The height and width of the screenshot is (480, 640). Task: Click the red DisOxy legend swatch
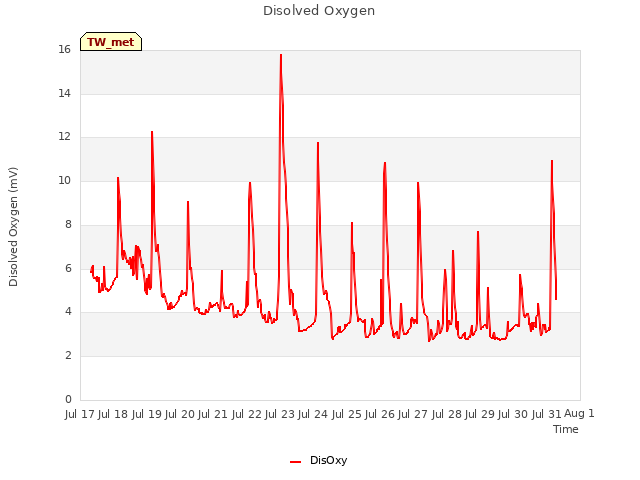click(296, 462)
